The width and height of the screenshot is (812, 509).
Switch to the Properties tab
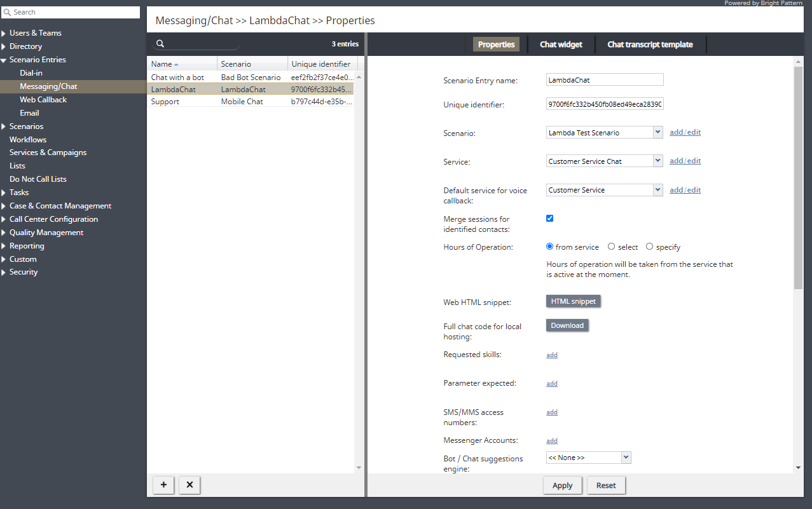tap(496, 44)
